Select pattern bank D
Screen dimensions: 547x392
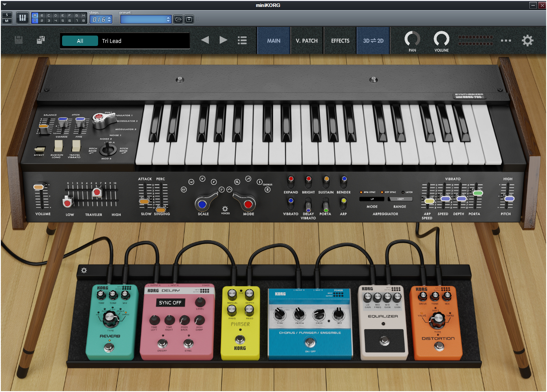pyautogui.click(x=56, y=15)
